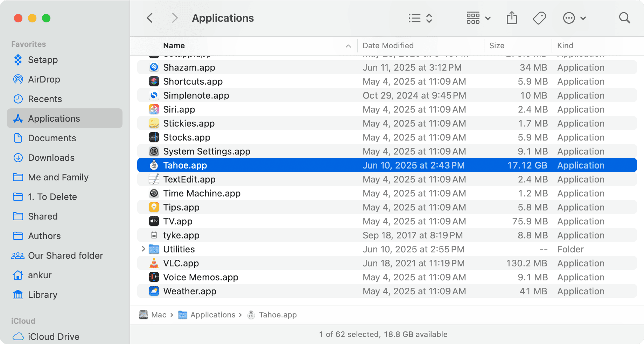
Task: Sort by the Date Modified header
Action: (x=388, y=45)
